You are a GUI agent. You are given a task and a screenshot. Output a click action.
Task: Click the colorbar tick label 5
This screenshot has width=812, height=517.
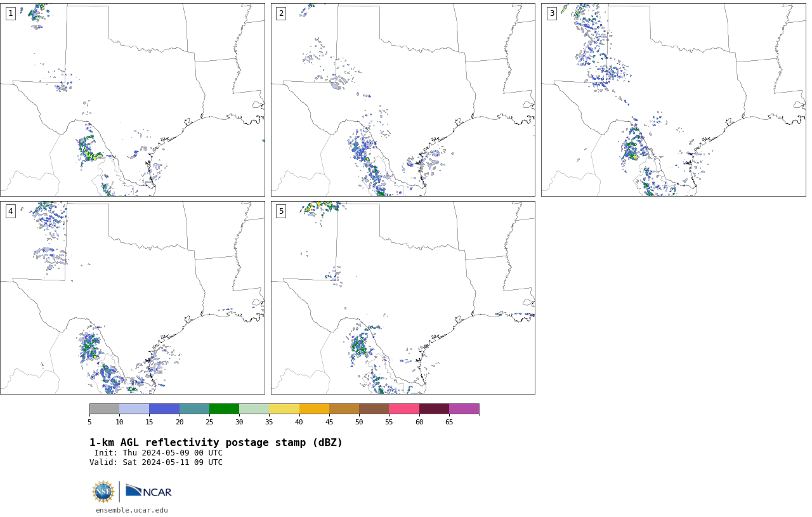coord(89,422)
